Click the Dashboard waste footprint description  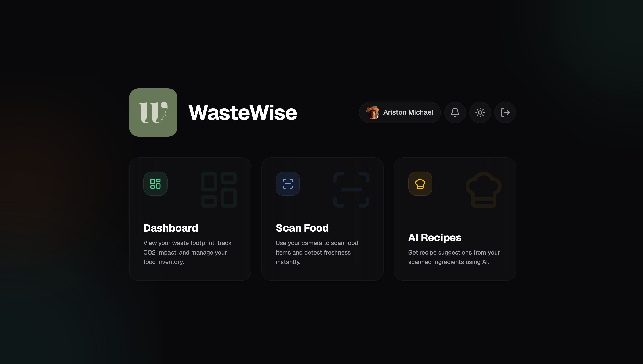[187, 252]
